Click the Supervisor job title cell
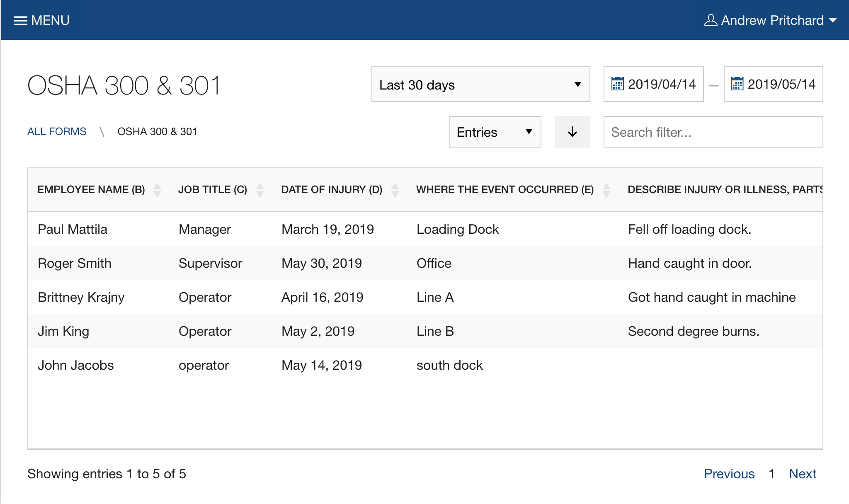Viewport: 849px width, 504px height. click(x=211, y=263)
